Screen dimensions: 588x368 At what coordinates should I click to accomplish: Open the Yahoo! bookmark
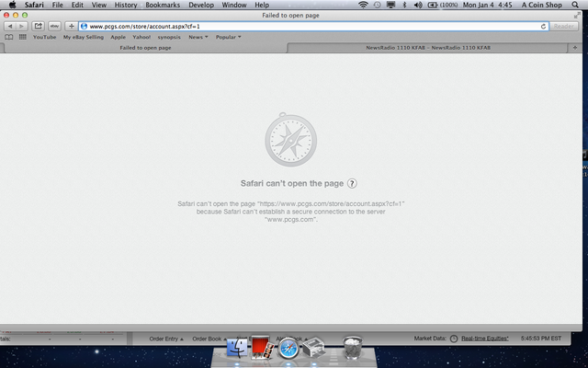pyautogui.click(x=141, y=37)
